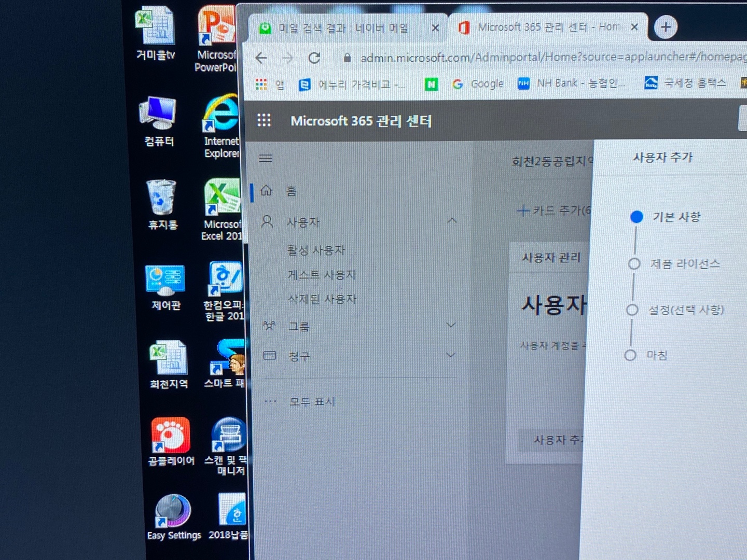Viewport: 747px width, 560px height.
Task: Toggle the hamburger navigation menu
Action: pyautogui.click(x=266, y=158)
